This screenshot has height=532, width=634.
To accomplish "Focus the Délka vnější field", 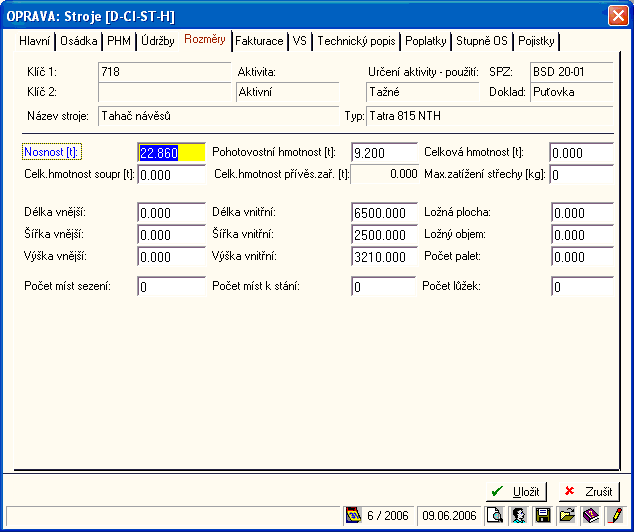I will tap(171, 213).
